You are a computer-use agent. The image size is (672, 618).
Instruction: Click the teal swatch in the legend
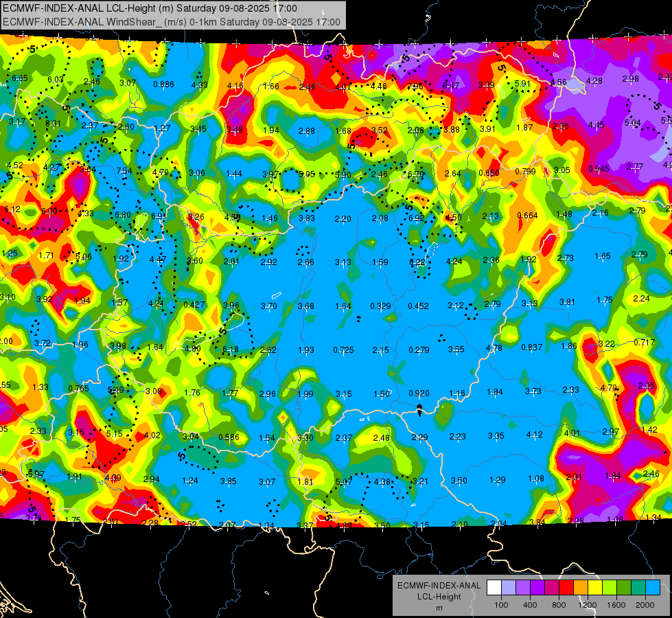(x=638, y=588)
